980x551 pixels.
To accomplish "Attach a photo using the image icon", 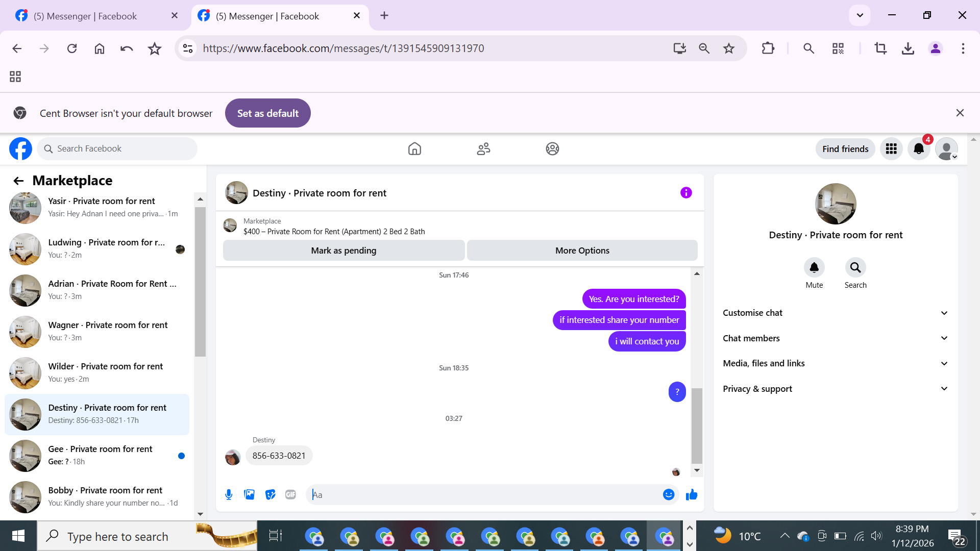I will click(249, 494).
